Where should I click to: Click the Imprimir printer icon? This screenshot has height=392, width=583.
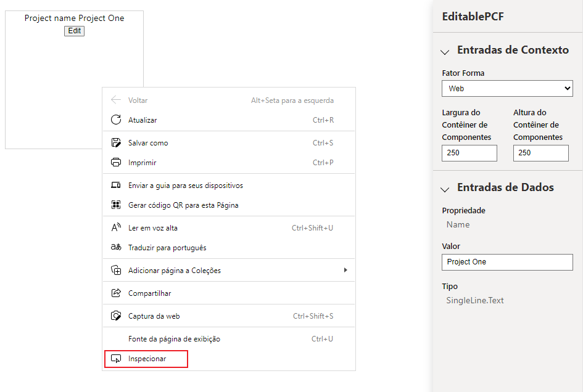pos(116,162)
